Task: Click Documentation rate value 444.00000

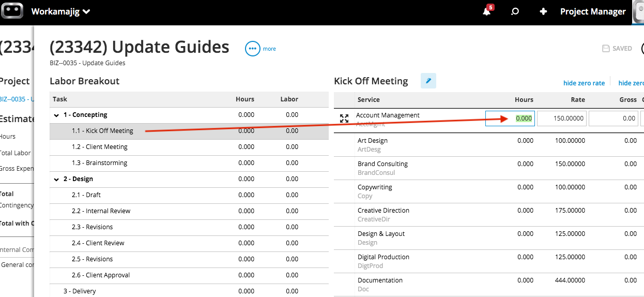Action: point(570,280)
